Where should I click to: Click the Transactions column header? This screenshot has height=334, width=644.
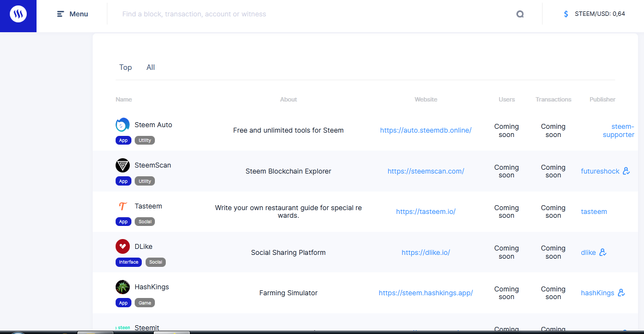pyautogui.click(x=553, y=99)
